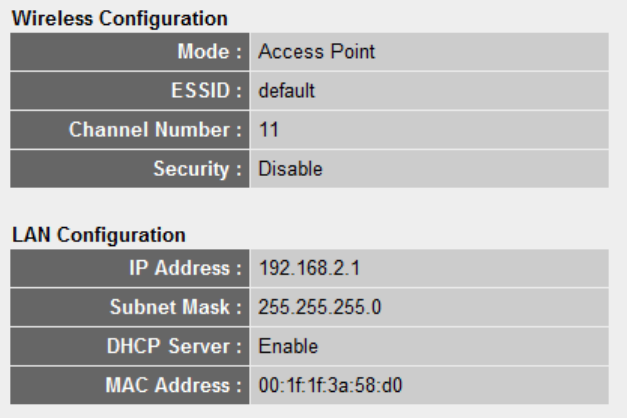
Task: Click the ESSID value default
Action: pyautogui.click(x=287, y=90)
